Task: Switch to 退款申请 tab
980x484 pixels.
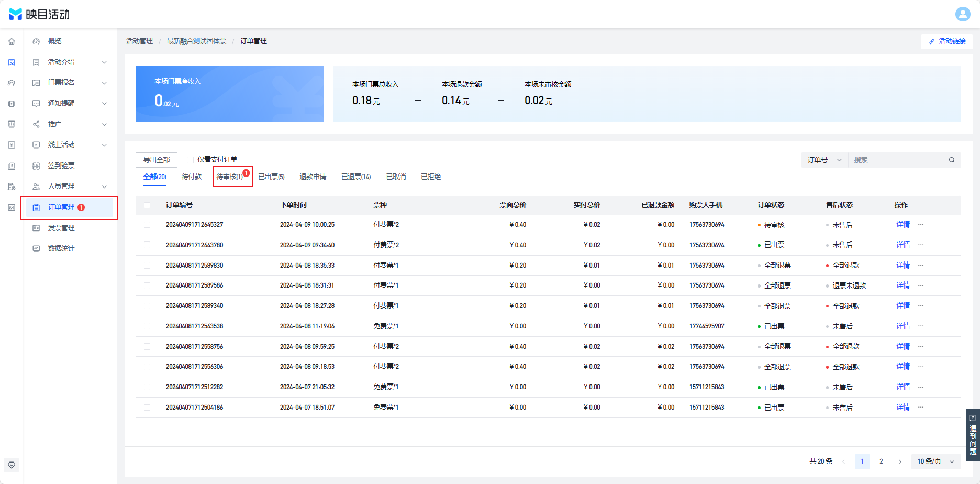Action: click(x=313, y=177)
